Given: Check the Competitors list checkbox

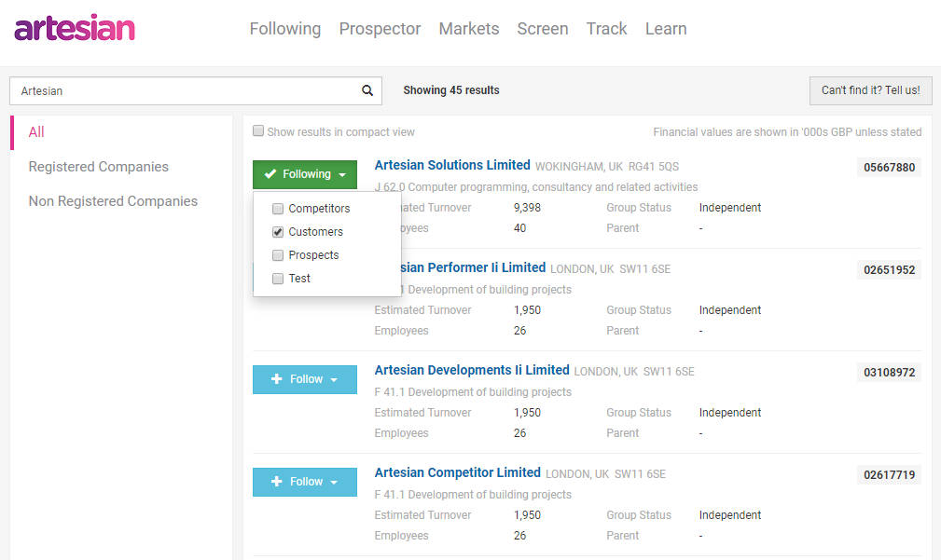Looking at the screenshot, I should click(x=278, y=209).
